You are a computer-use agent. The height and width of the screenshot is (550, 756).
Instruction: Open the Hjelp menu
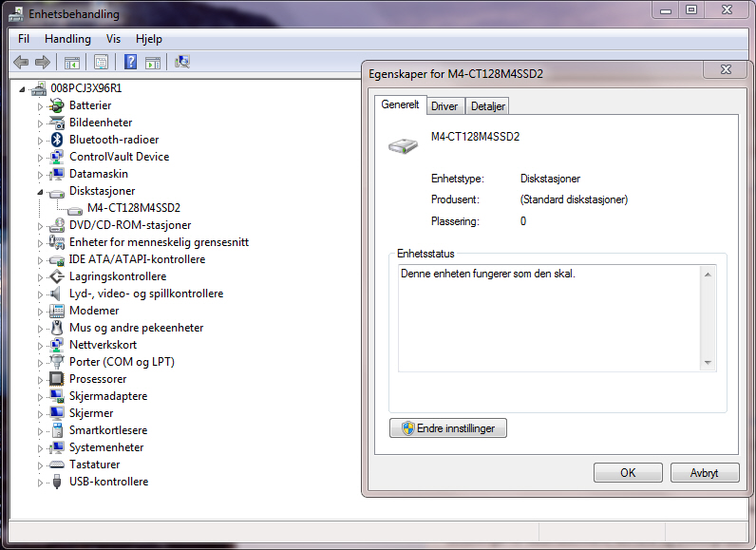pos(148,39)
